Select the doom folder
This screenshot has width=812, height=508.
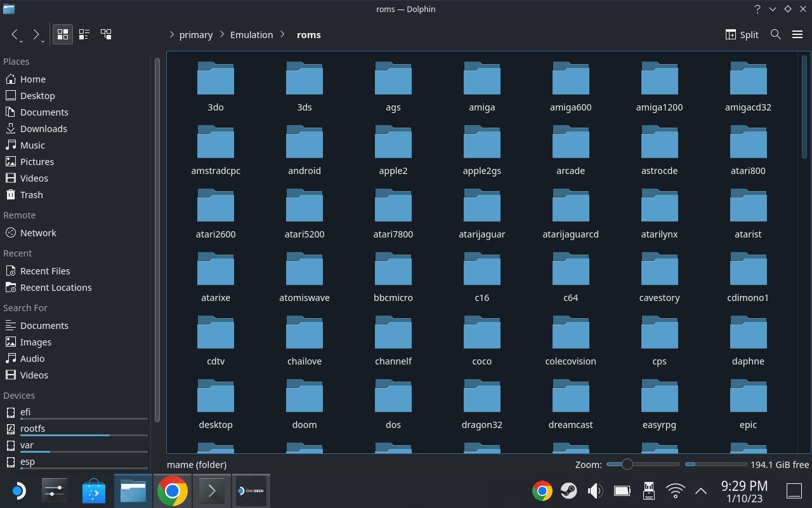[304, 404]
